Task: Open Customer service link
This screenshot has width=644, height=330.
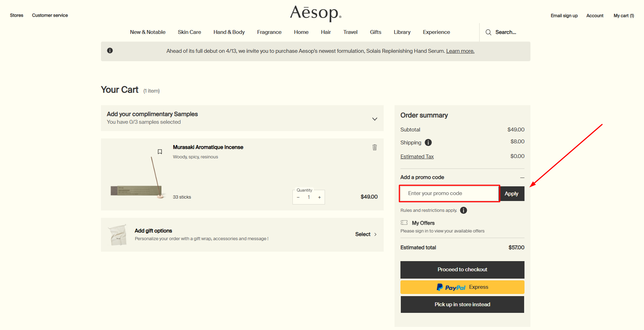Action: [50, 15]
